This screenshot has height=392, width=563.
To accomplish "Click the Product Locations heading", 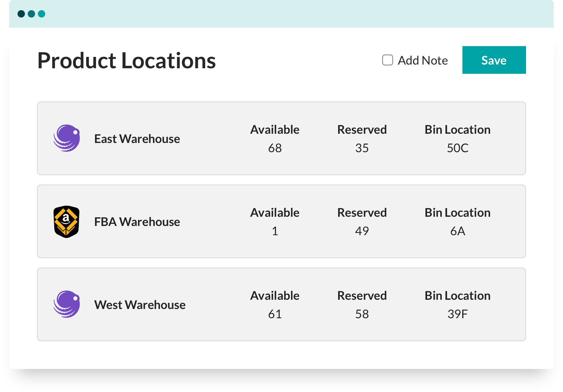I will click(x=126, y=60).
